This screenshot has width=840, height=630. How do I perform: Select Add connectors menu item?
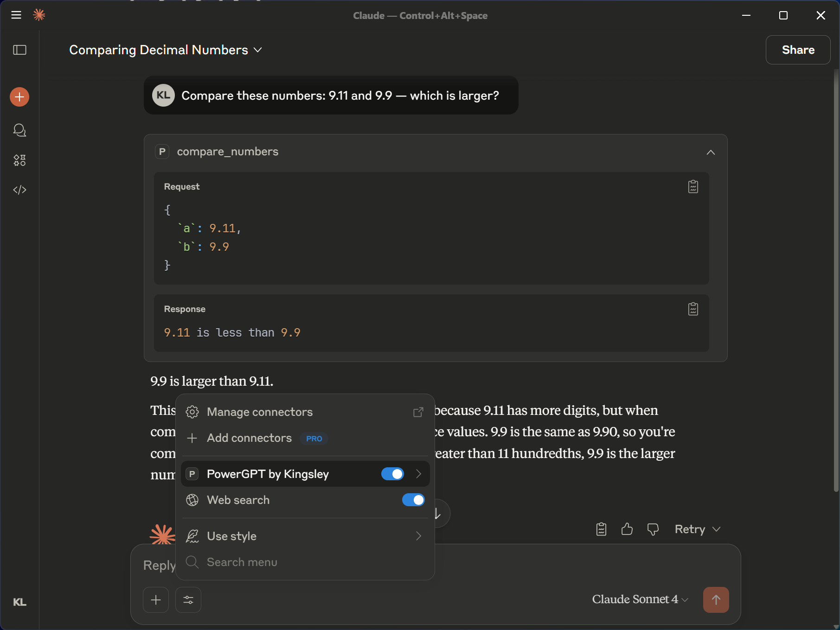[305, 438]
